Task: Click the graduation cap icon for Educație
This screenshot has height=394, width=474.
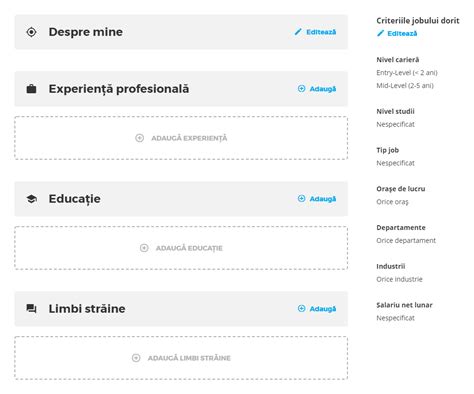Action: coord(31,199)
